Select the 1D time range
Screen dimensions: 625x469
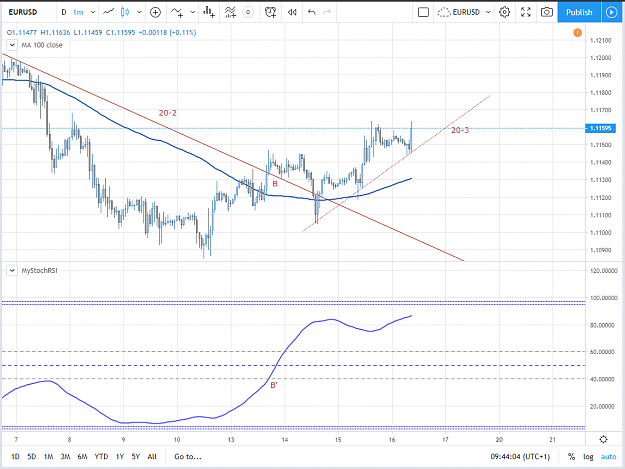(15, 457)
